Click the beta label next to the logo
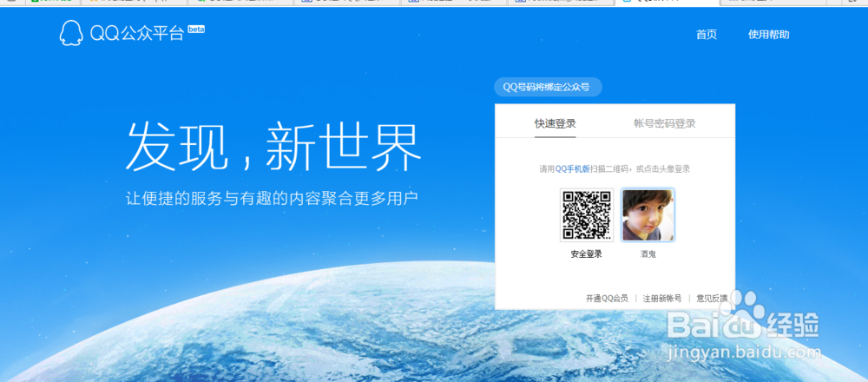The width and height of the screenshot is (868, 382). click(x=196, y=30)
